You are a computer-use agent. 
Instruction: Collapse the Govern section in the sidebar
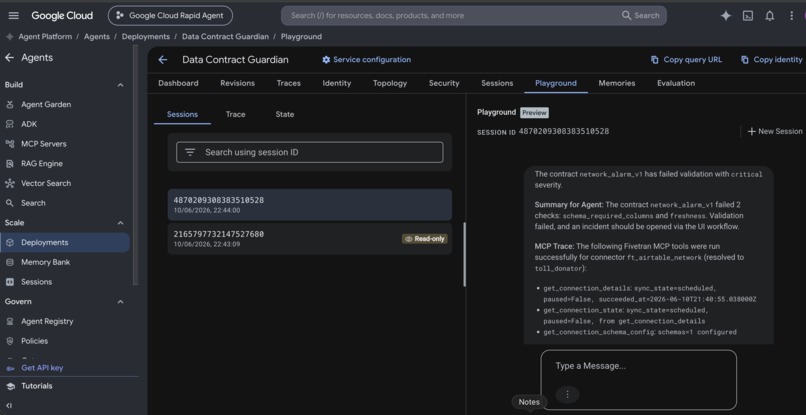120,302
